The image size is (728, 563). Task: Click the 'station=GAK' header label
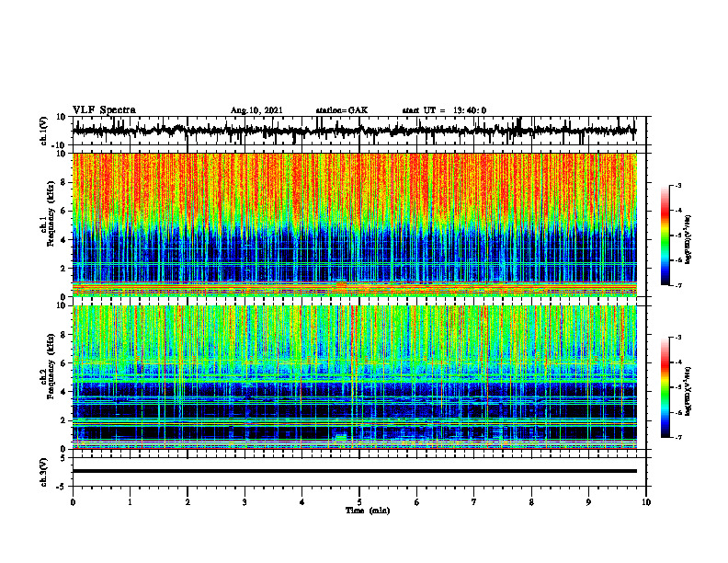[342, 110]
